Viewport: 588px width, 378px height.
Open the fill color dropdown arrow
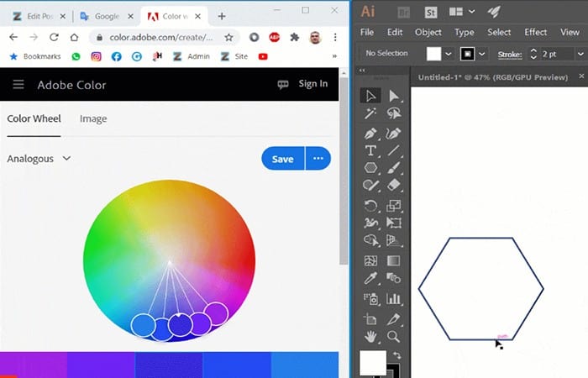click(x=448, y=54)
